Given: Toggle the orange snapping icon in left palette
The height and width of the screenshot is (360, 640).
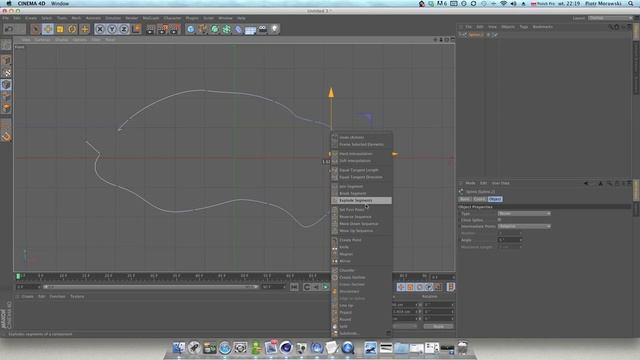Looking at the screenshot, I should [6, 136].
